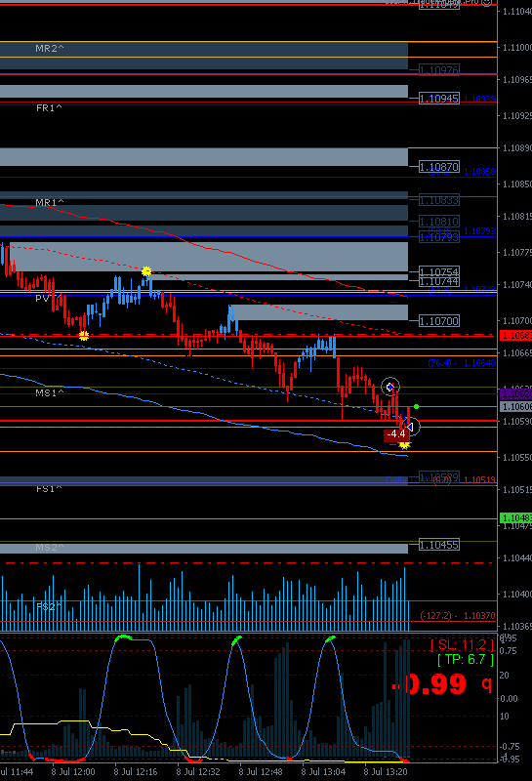Click the 8 Jul 12:00 time axis label
532x781 pixels.
coord(73,772)
